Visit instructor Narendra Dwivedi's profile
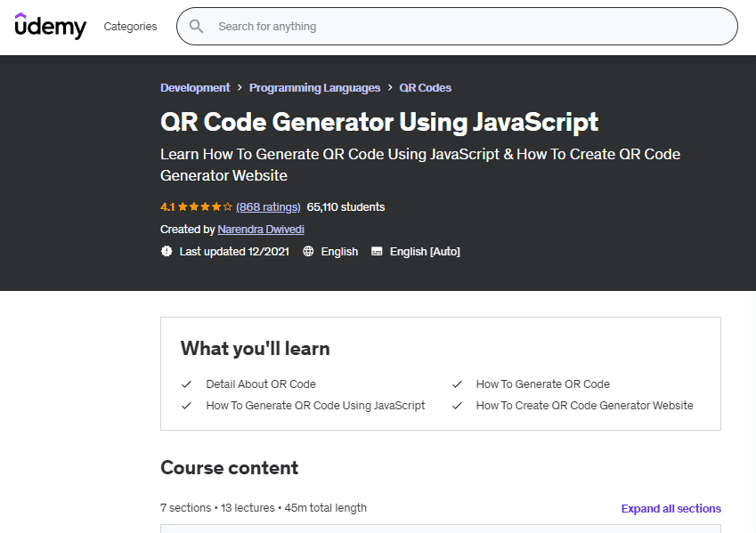 pos(261,230)
